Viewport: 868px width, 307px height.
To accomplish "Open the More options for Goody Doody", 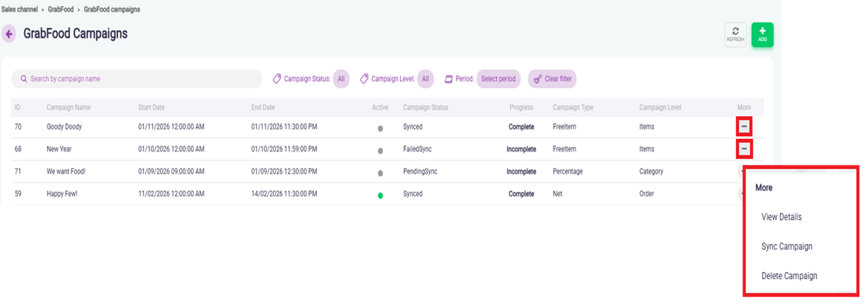I will point(744,127).
